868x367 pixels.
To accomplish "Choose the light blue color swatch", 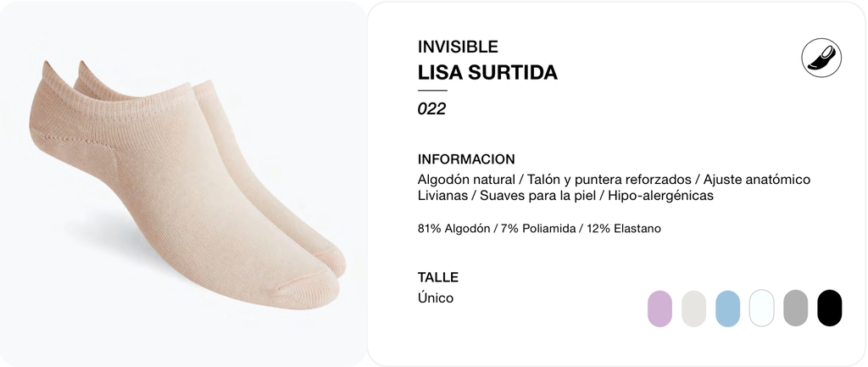I will [x=727, y=309].
